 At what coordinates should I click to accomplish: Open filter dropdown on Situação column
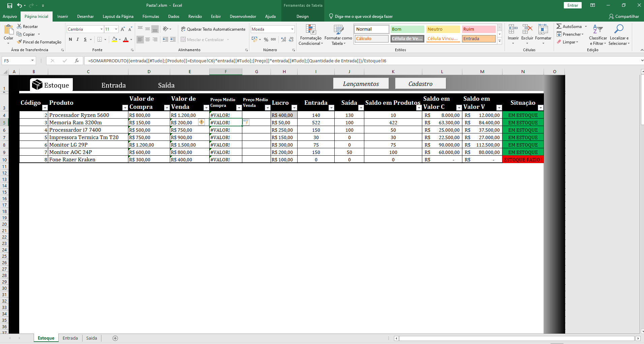[x=541, y=107]
